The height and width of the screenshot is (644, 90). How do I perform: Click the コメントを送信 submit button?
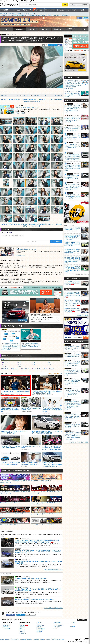(56, 242)
